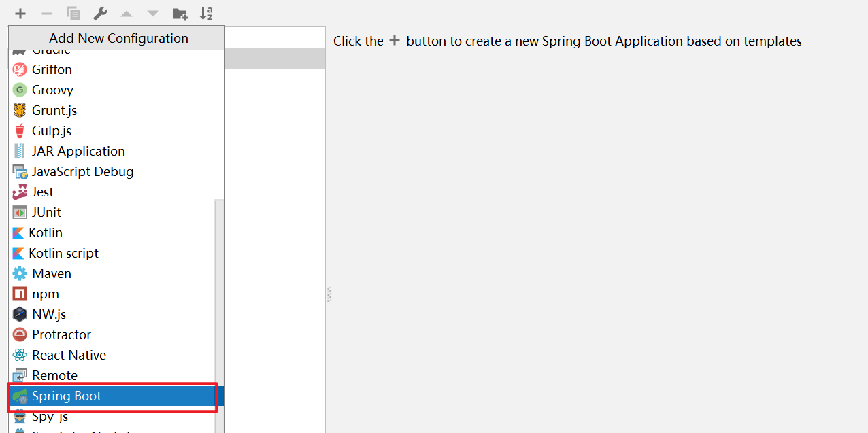This screenshot has height=433, width=868.
Task: Select the Grunt.js icon in the list
Action: pyautogui.click(x=20, y=110)
